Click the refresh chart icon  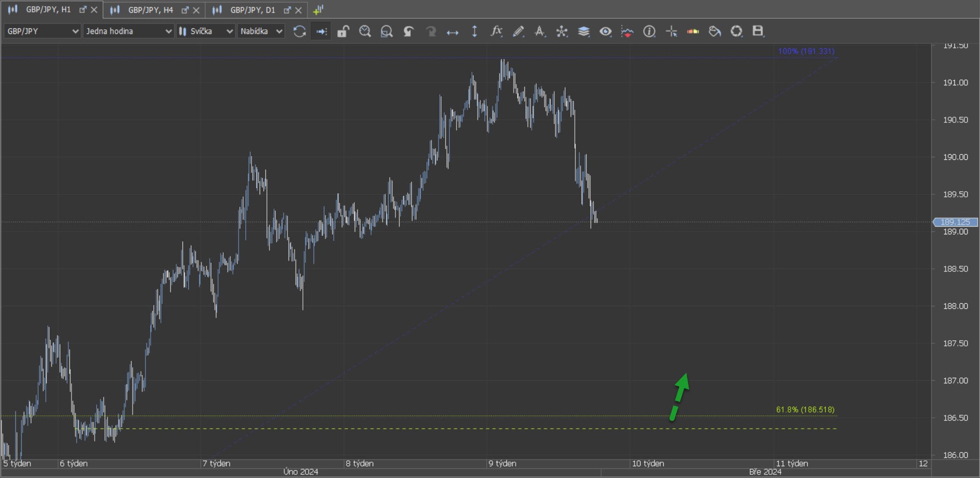[x=299, y=31]
